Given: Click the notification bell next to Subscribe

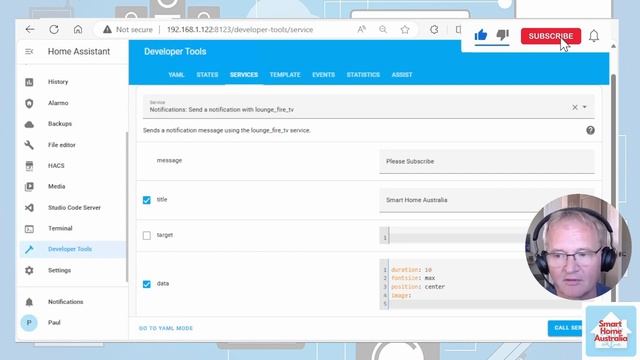Looking at the screenshot, I should click(594, 36).
